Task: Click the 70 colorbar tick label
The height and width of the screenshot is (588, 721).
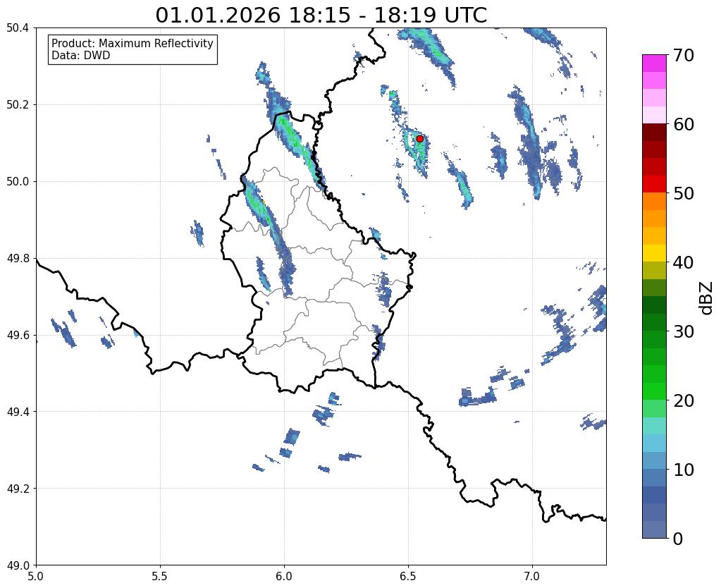Action: pyautogui.click(x=684, y=55)
